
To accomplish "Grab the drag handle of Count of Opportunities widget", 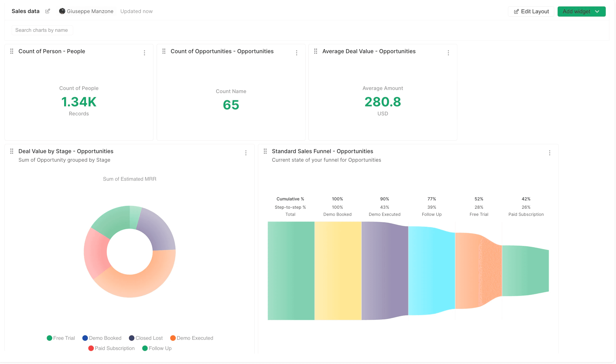I will tap(164, 51).
